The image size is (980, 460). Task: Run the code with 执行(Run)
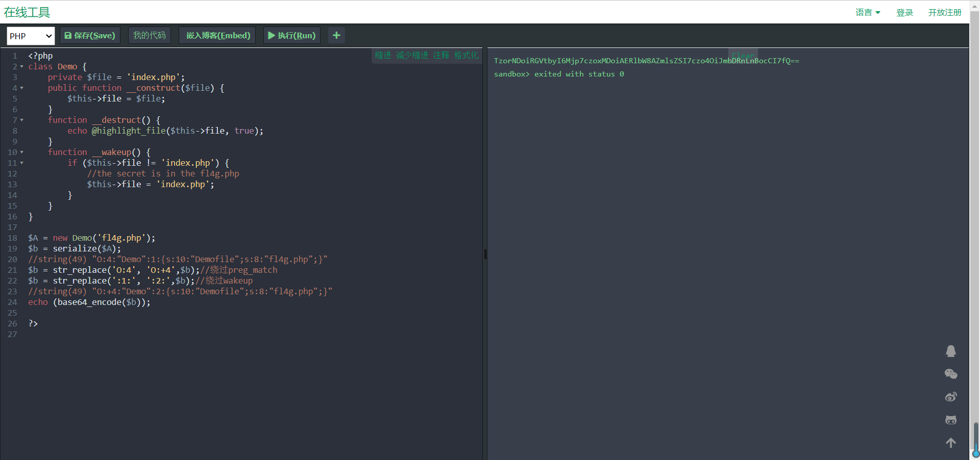coord(292,36)
